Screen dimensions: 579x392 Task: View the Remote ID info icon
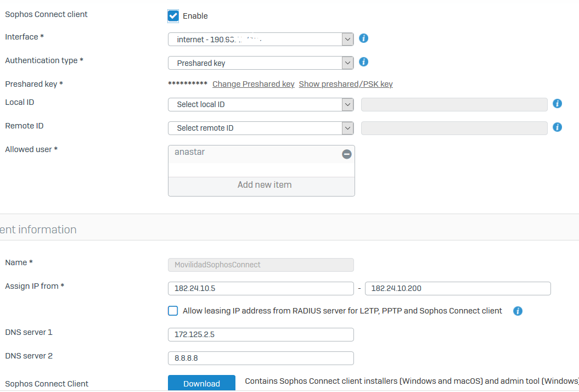pos(557,127)
